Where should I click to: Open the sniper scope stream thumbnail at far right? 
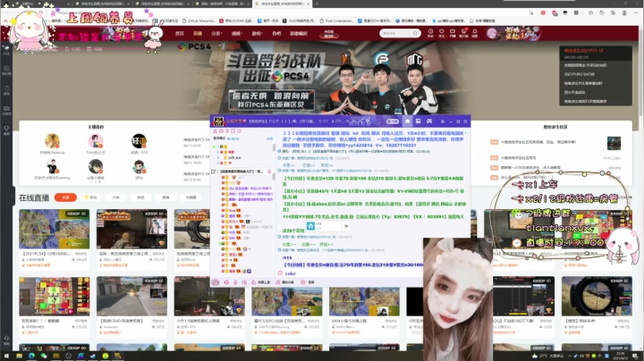(597, 296)
